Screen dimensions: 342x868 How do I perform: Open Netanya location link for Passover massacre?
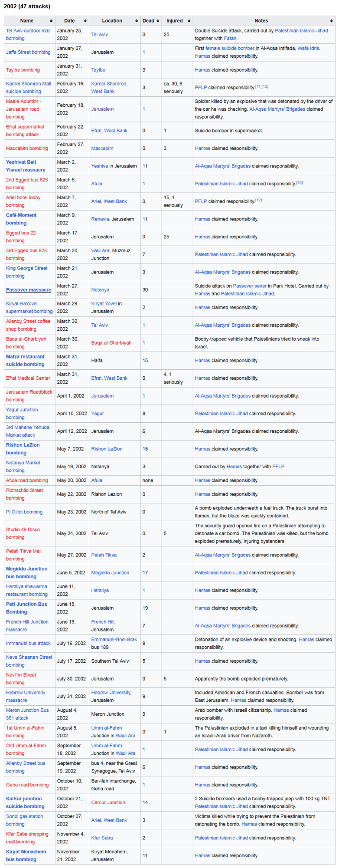click(100, 290)
